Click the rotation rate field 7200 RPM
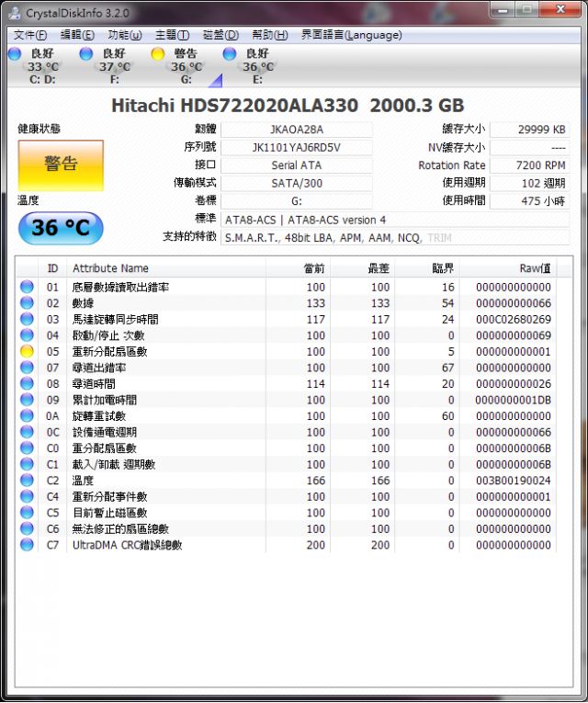The width and height of the screenshot is (588, 703). [530, 165]
